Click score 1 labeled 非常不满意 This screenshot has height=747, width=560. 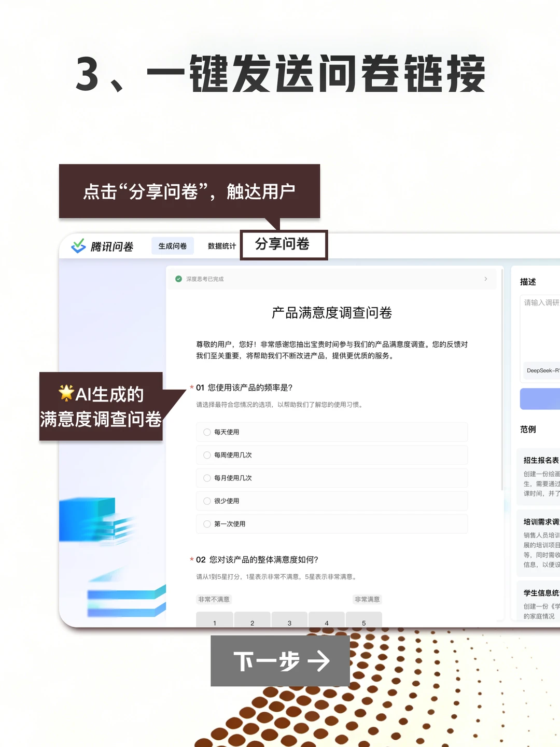tap(214, 622)
